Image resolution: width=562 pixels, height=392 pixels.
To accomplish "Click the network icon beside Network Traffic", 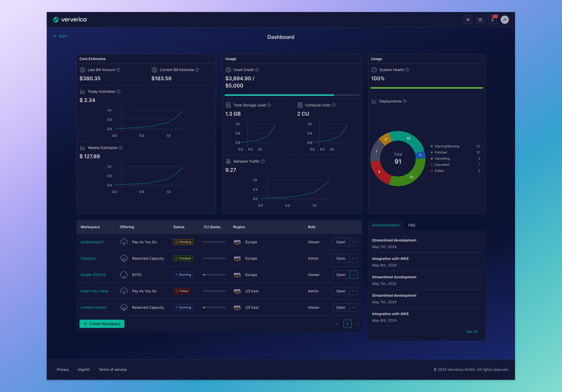I will tap(228, 161).
